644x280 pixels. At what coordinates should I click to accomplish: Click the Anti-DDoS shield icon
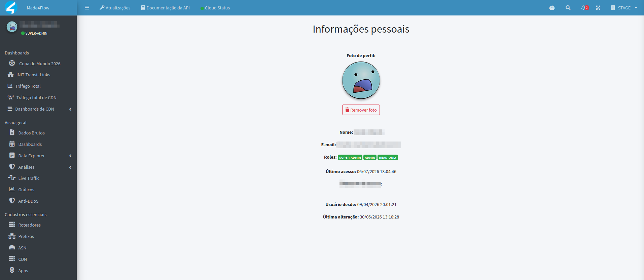click(x=12, y=201)
